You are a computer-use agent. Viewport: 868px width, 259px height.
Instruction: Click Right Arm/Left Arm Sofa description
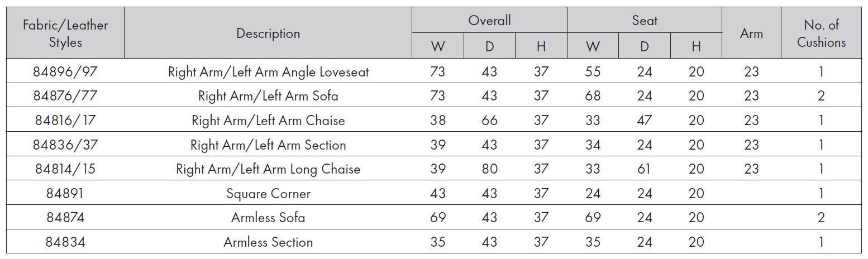[268, 96]
